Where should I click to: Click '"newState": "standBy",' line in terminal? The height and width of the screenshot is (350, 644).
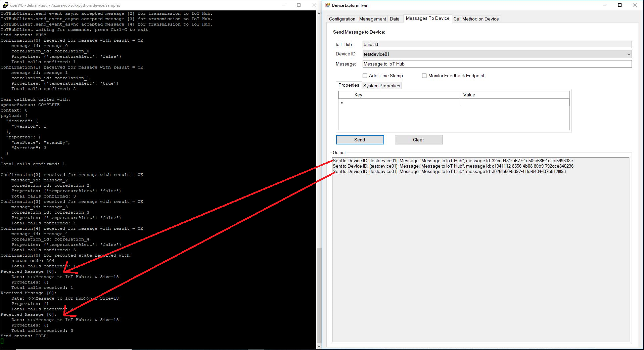click(41, 142)
